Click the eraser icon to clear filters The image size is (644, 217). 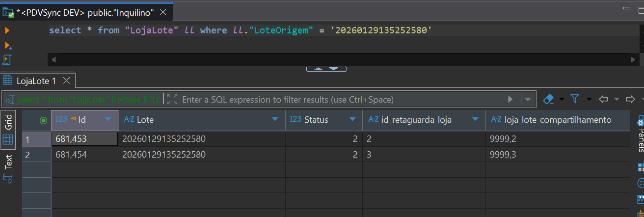click(x=549, y=99)
